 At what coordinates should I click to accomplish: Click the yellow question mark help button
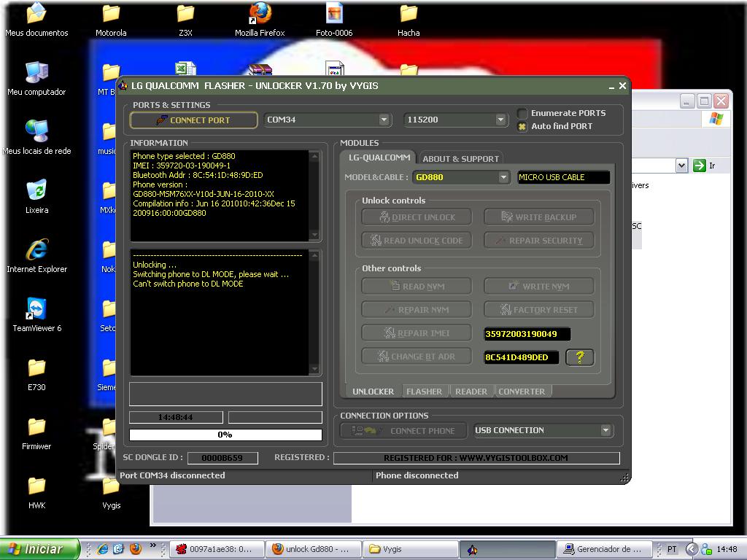pos(580,357)
